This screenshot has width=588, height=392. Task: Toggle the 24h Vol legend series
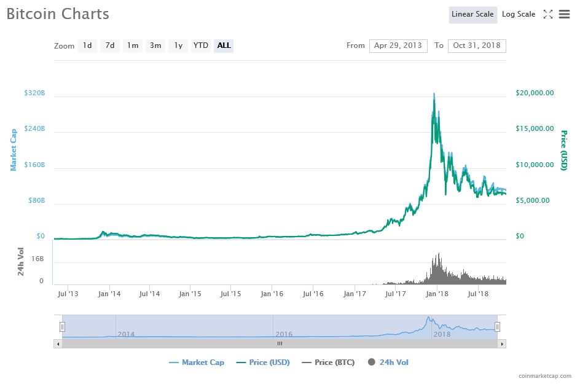point(388,363)
